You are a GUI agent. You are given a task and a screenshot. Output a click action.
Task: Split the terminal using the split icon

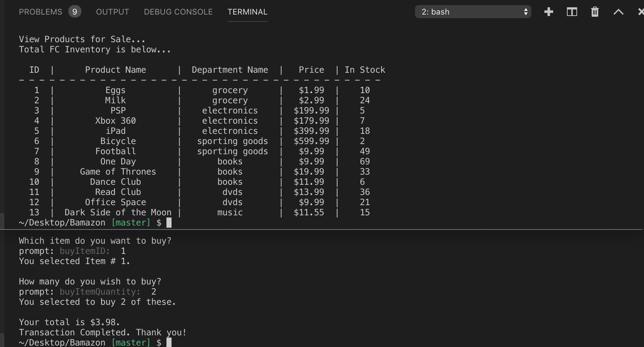(572, 12)
